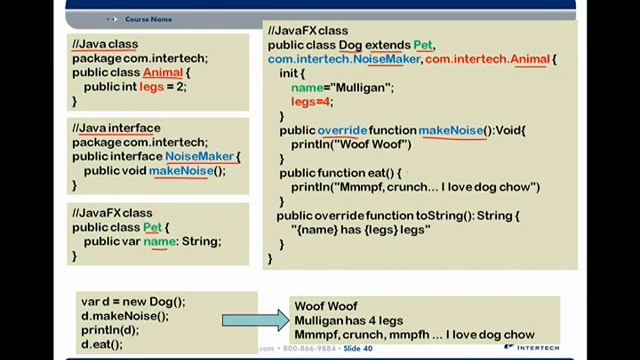Select the "public class Dog extends Pet," line
640x360 pixels.
point(352,45)
